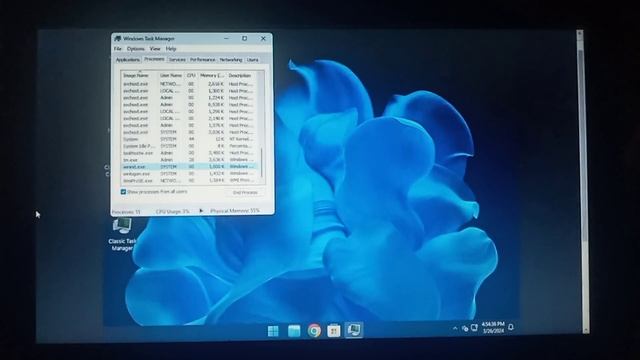
Task: Select the highlighted wininit.exe row
Action: [x=190, y=167]
